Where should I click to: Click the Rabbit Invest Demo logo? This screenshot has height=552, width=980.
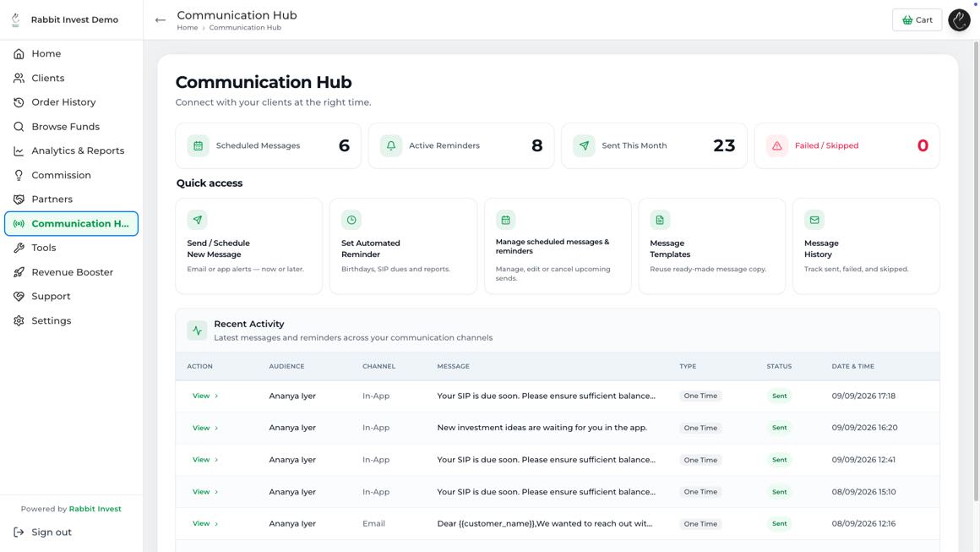(15, 20)
